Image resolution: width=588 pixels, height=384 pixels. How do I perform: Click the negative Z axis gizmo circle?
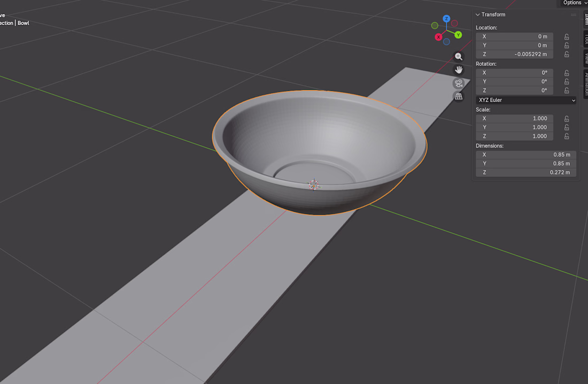point(446,42)
